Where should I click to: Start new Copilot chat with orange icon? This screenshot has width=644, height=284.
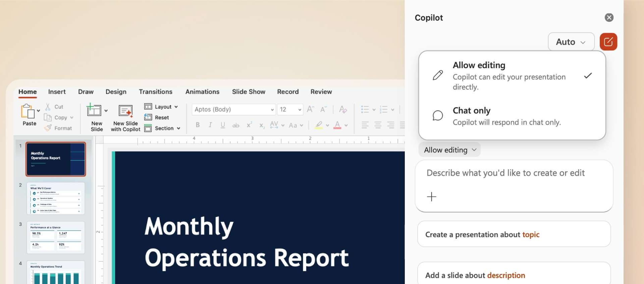pos(608,42)
